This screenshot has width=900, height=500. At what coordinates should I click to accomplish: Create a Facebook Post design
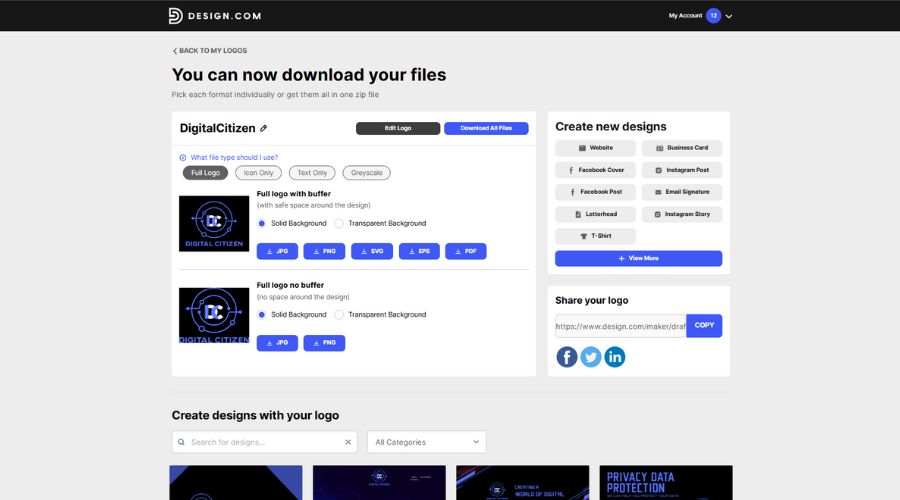point(595,192)
